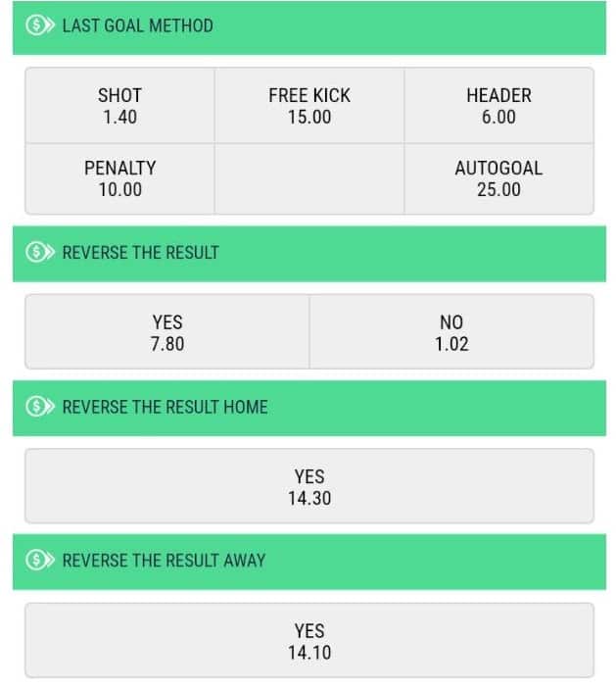The image size is (616, 690).
Task: Select the SHOT 1.40 odds
Action: pyautogui.click(x=120, y=106)
